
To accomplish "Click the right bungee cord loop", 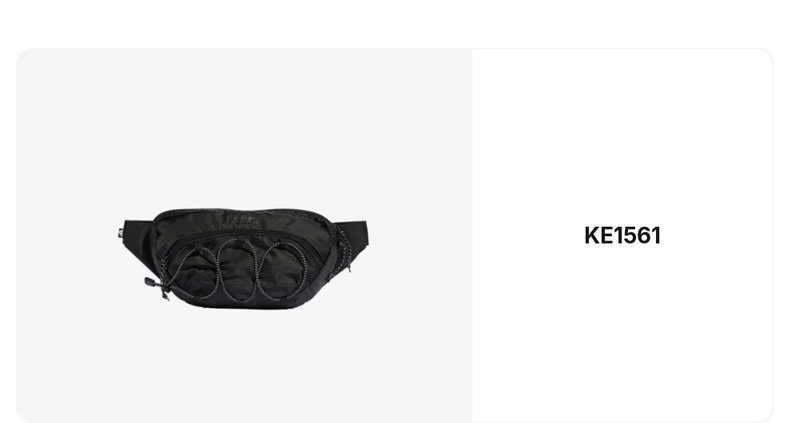I will pyautogui.click(x=282, y=269).
